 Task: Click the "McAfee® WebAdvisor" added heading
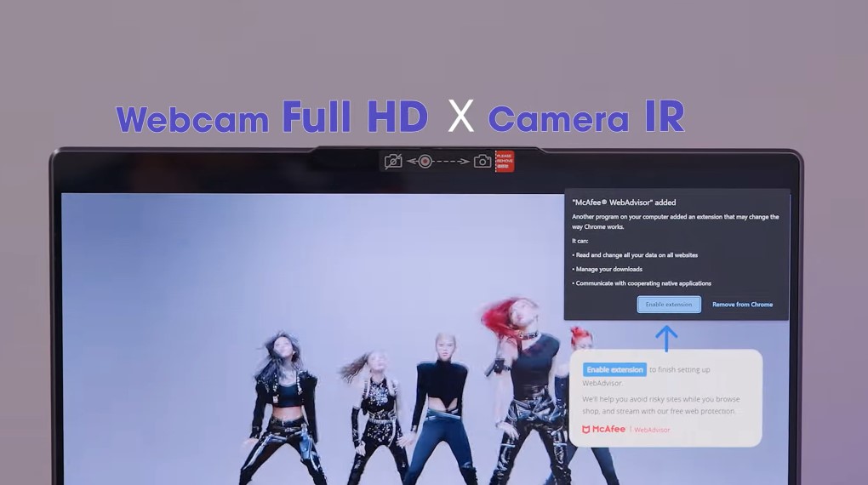click(x=624, y=203)
